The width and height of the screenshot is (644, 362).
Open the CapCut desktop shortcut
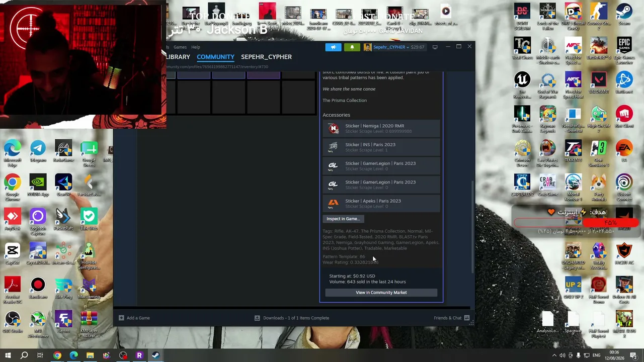(13, 254)
